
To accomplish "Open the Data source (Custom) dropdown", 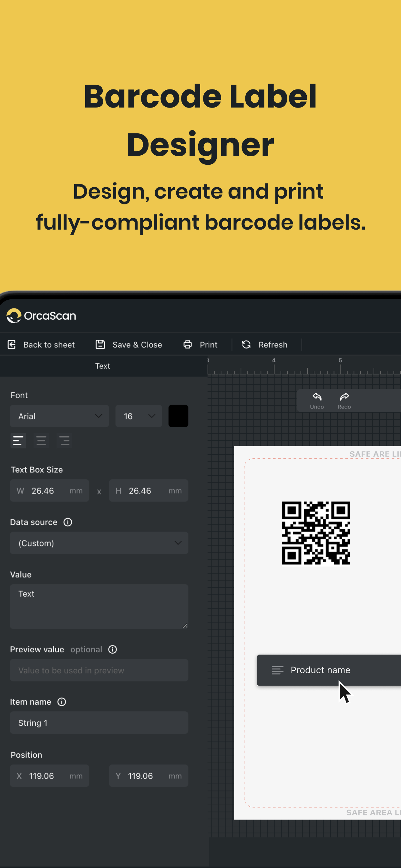I will (99, 543).
